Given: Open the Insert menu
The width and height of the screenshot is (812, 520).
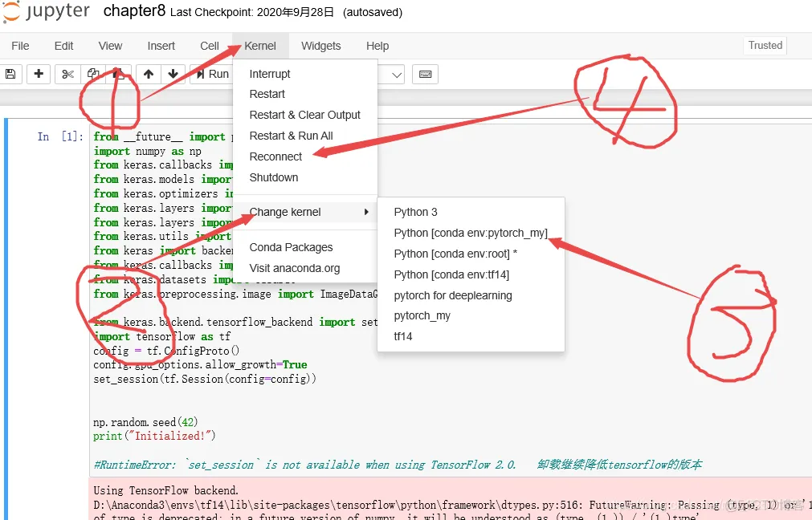Looking at the screenshot, I should tap(161, 46).
